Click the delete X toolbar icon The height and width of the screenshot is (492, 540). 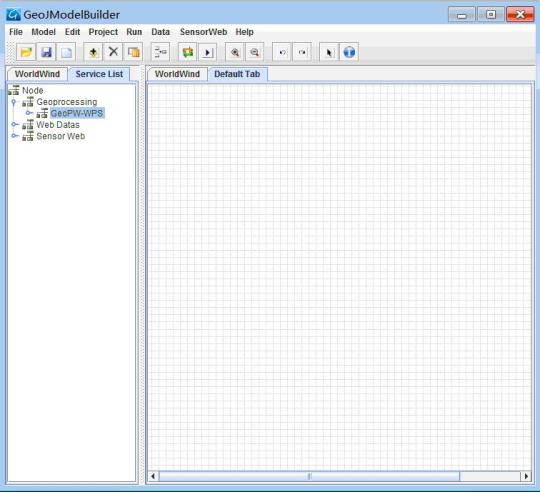pos(113,52)
